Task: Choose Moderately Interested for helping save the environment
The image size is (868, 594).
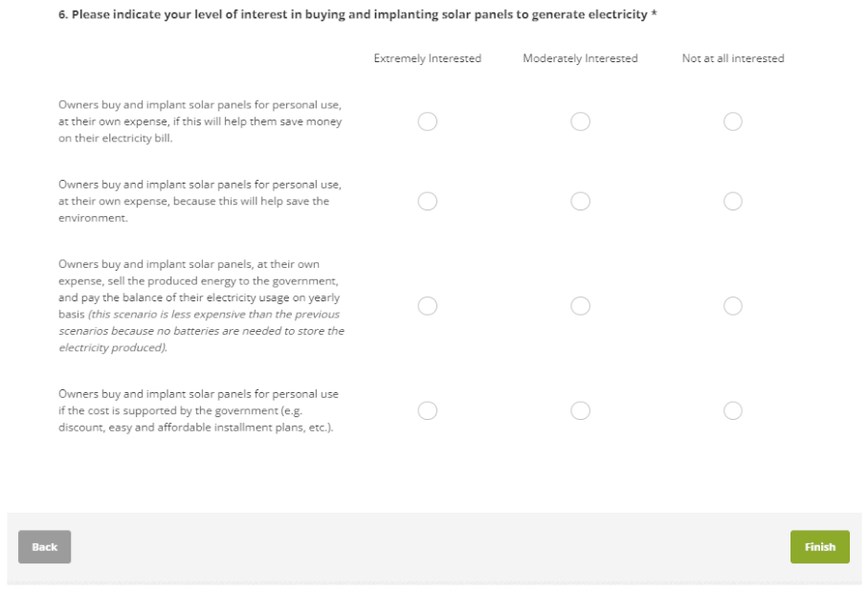Action: point(580,201)
